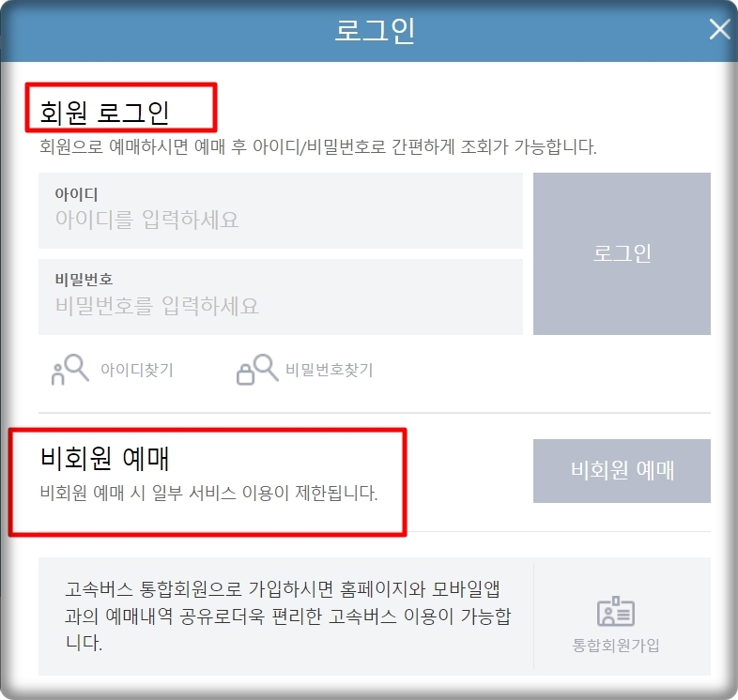The height and width of the screenshot is (700, 738).
Task: Click the divider line below 아이디찾기
Action: pyautogui.click(x=375, y=413)
